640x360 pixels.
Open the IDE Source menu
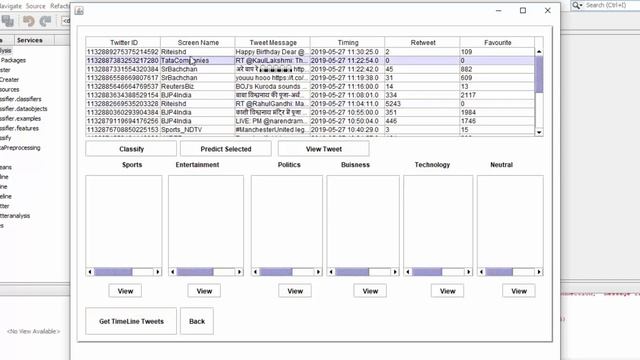click(x=36, y=6)
